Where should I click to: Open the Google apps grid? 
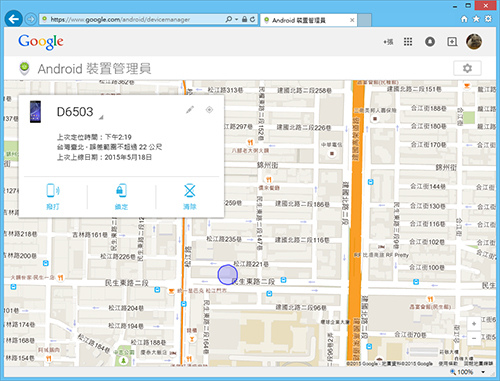pyautogui.click(x=408, y=42)
